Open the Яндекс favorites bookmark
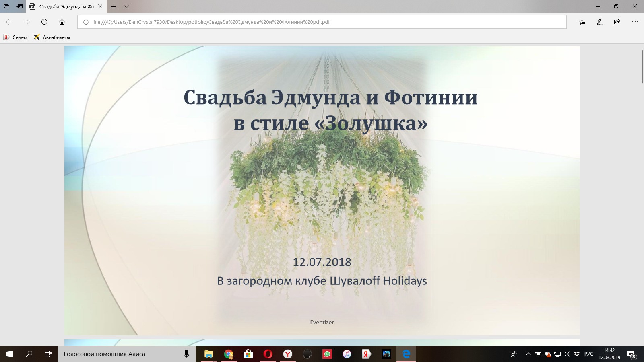The image size is (644, 362). tap(16, 37)
